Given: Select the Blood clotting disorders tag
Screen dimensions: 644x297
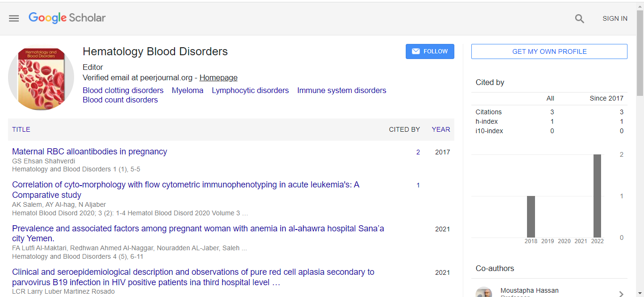Looking at the screenshot, I should 123,91.
